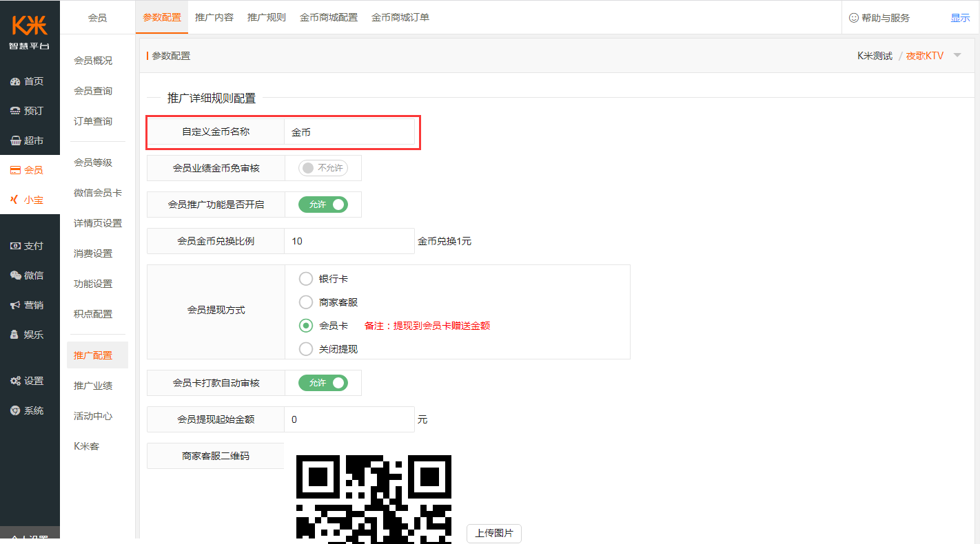Open the K米客 submenu item
Image resolution: width=980 pixels, height=544 pixels.
[x=87, y=446]
